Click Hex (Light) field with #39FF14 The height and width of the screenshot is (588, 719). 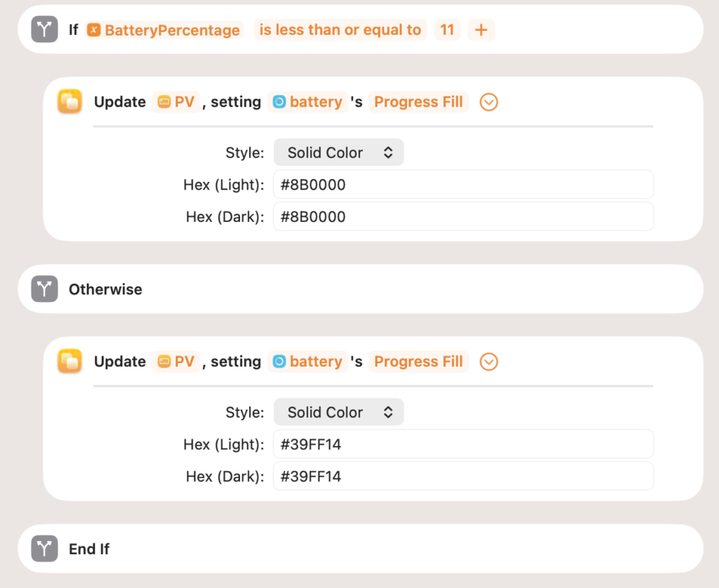pos(463,444)
